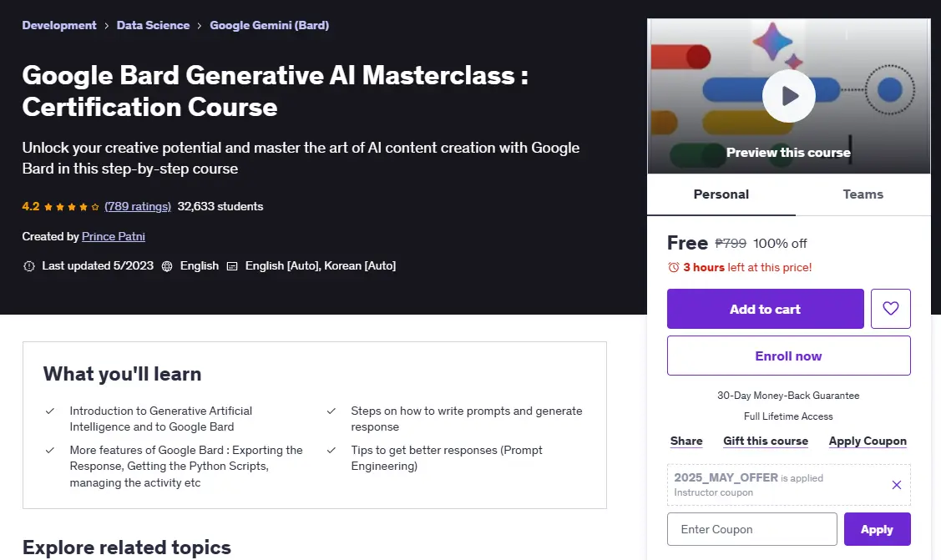The width and height of the screenshot is (941, 560).
Task: Click the 4.2 rating number
Action: tap(31, 206)
